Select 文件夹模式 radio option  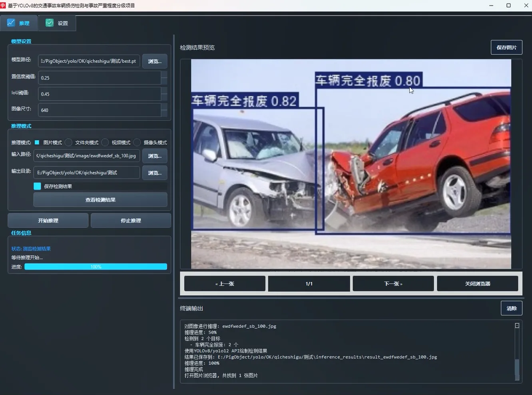(69, 142)
